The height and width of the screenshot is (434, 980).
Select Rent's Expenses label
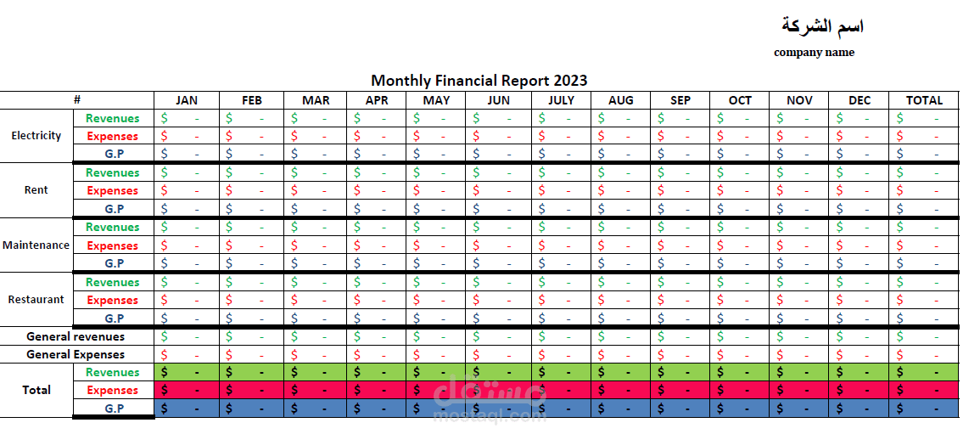coord(113,191)
